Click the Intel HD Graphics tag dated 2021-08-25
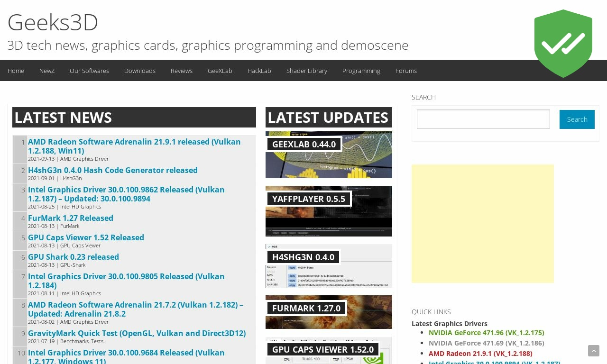 pos(81,207)
